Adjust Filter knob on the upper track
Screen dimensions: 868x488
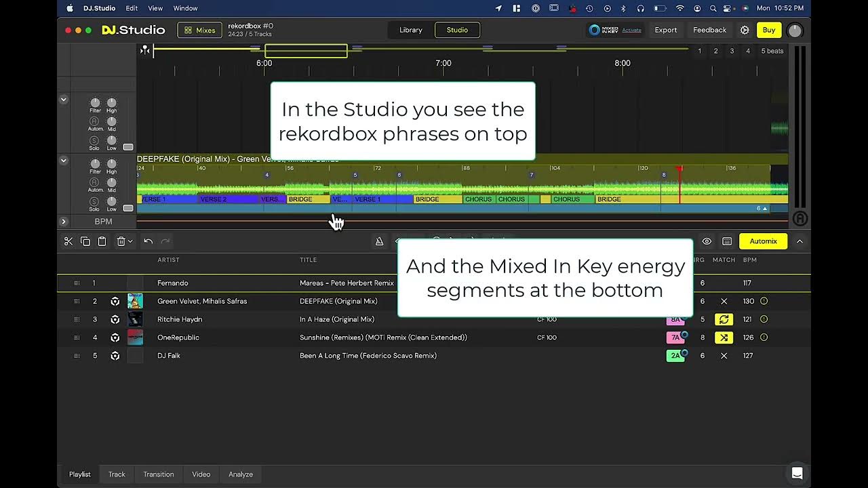(95, 102)
